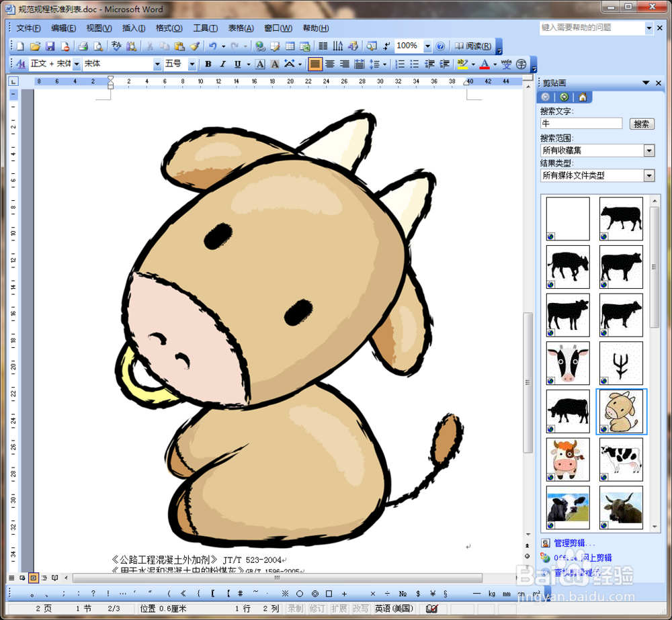Select the black-and-white cow face thumbnail
This screenshot has width=672, height=620.
[568, 363]
